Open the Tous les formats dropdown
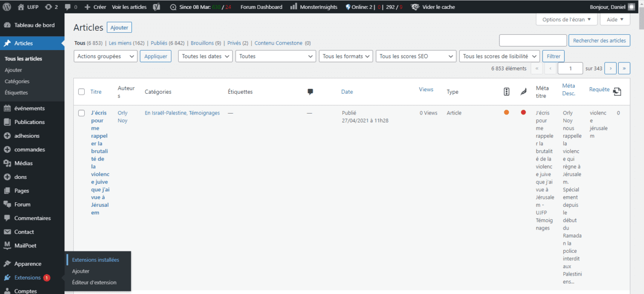This screenshot has width=644, height=294. tap(346, 57)
